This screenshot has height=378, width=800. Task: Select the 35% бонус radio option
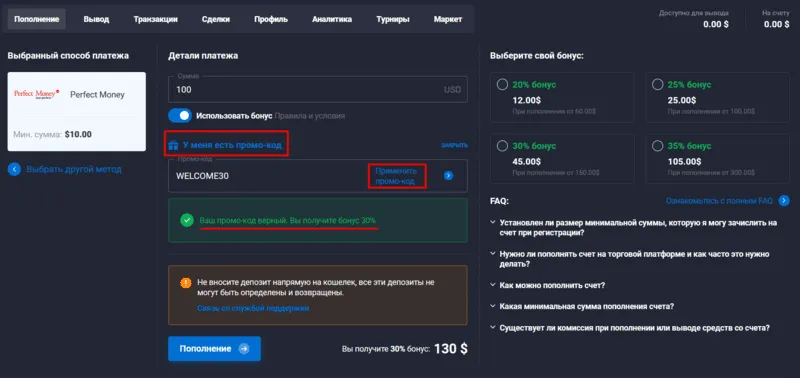click(x=658, y=146)
